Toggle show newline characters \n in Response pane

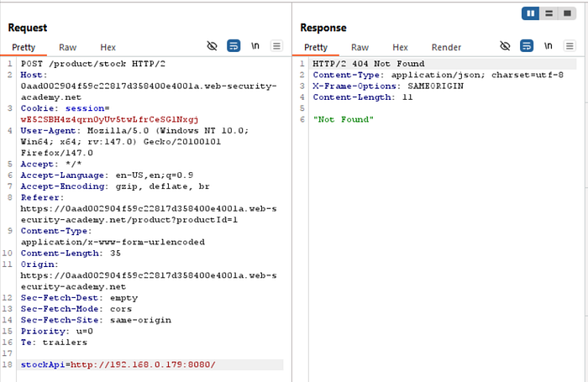549,45
